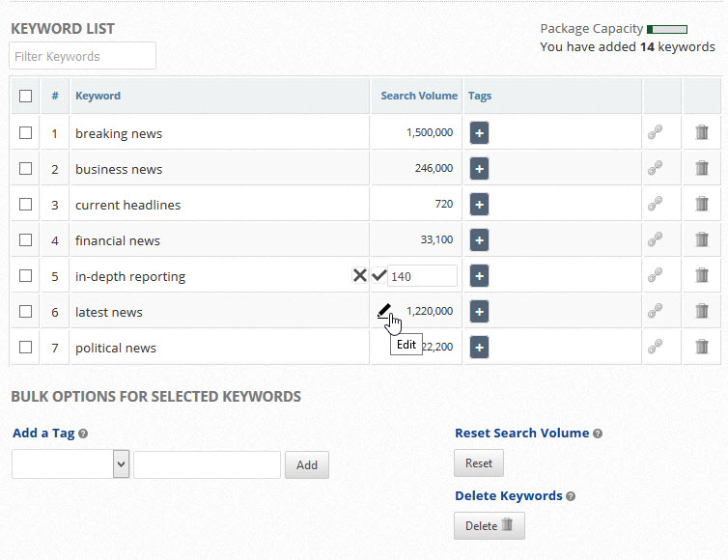Screen dimensions: 728x560
Task: Click the bulk Delete keywords button
Action: point(489,525)
